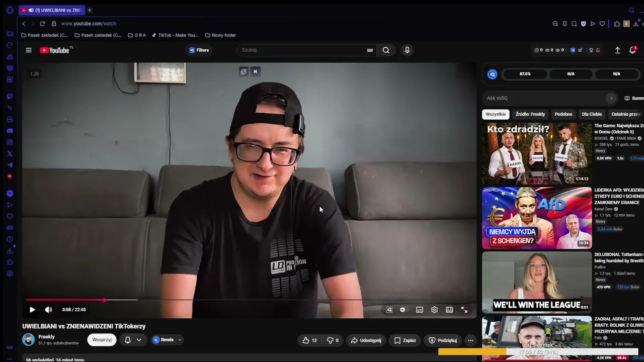The height and width of the screenshot is (362, 644).
Task: Open the browser extensions puzzle icon
Action: [617, 24]
